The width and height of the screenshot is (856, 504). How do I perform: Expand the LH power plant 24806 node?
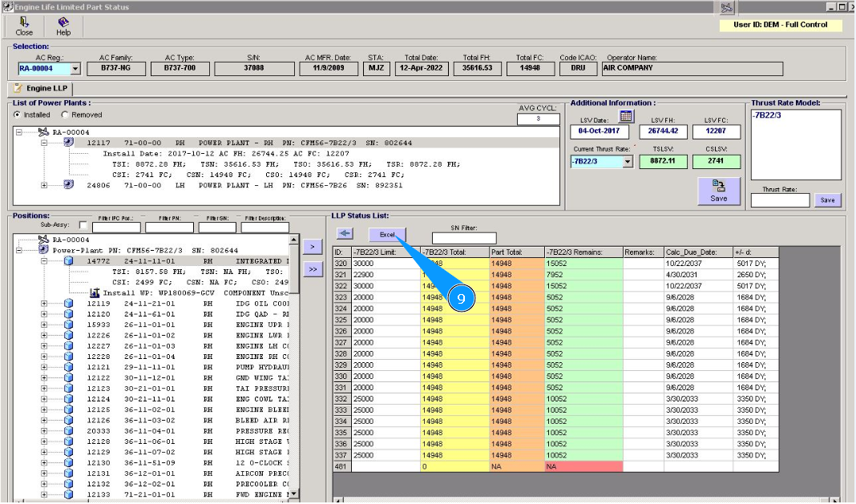[x=44, y=185]
